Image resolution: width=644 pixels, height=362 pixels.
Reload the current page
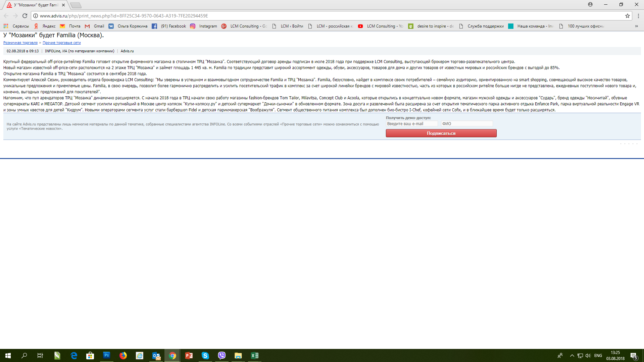pos(25,16)
